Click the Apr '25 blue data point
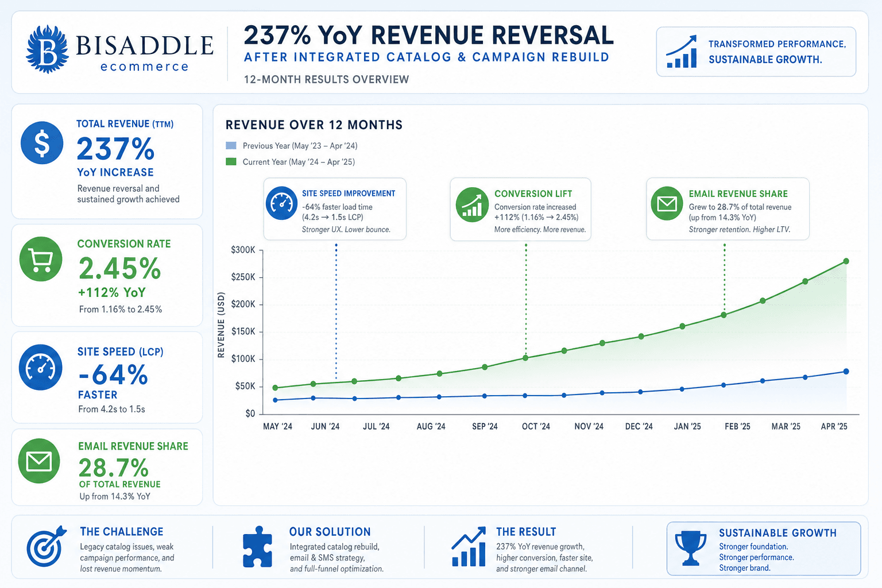Viewport: 882px width, 588px height. click(846, 372)
